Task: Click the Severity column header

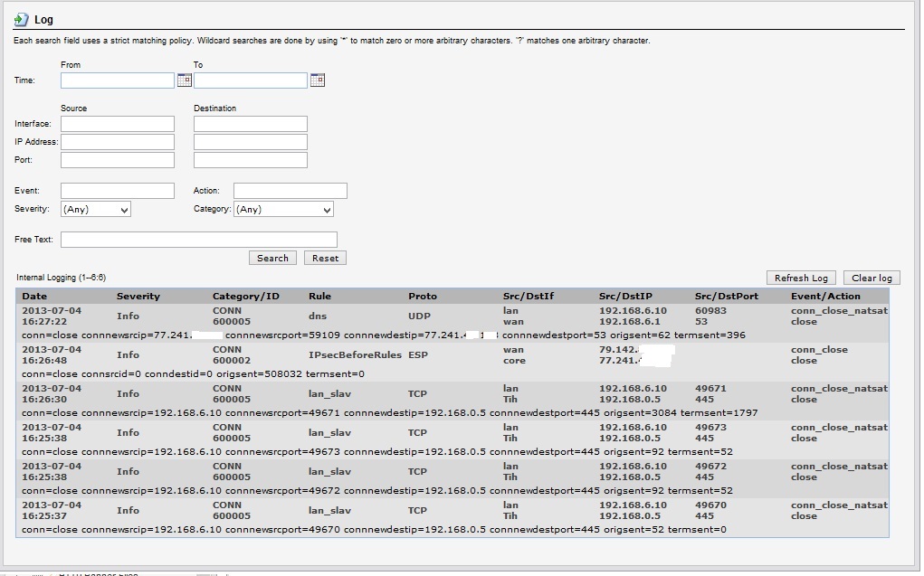Action: 138,296
